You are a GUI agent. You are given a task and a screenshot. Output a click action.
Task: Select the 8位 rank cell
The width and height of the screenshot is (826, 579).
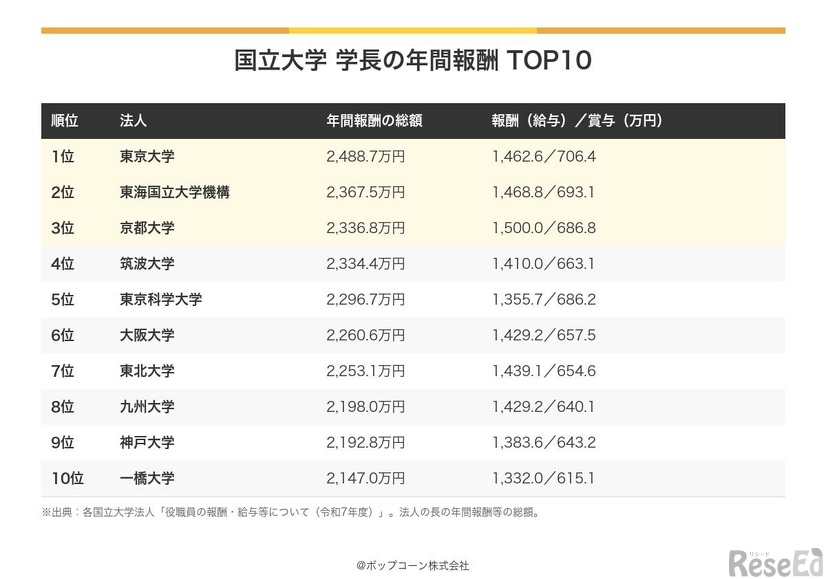[62, 407]
